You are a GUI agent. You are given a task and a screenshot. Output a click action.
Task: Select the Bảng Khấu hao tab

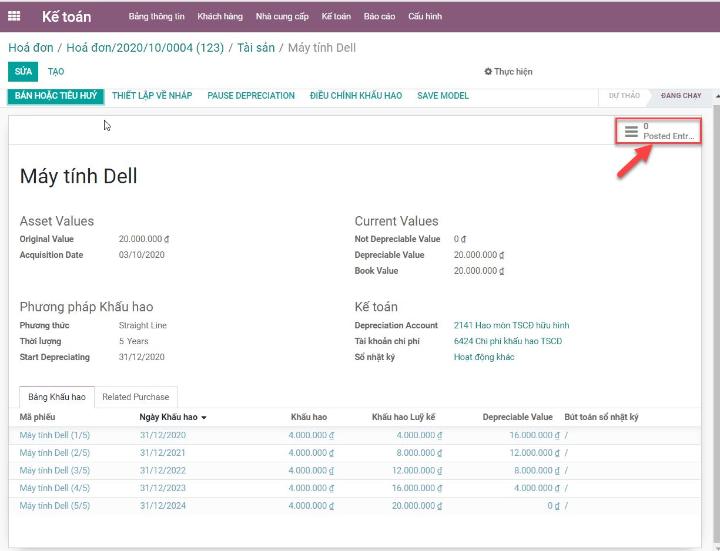pyautogui.click(x=56, y=397)
